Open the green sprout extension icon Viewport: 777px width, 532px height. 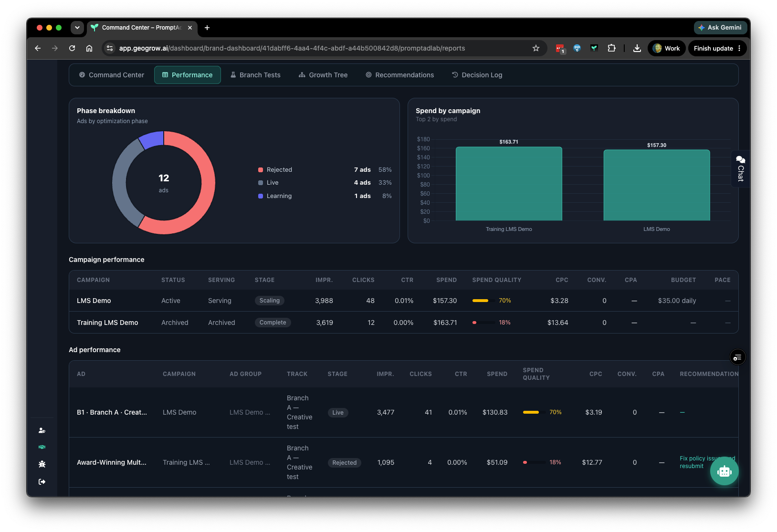[594, 48]
